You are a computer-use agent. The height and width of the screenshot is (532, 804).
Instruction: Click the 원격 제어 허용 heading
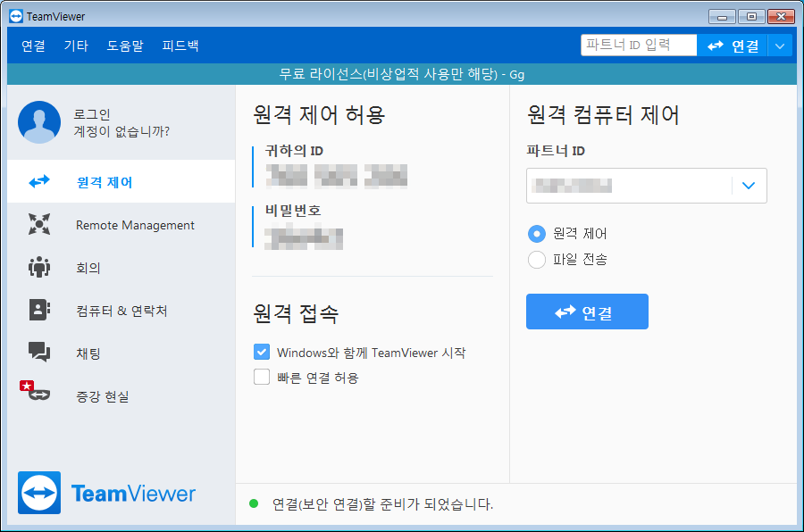click(x=319, y=114)
